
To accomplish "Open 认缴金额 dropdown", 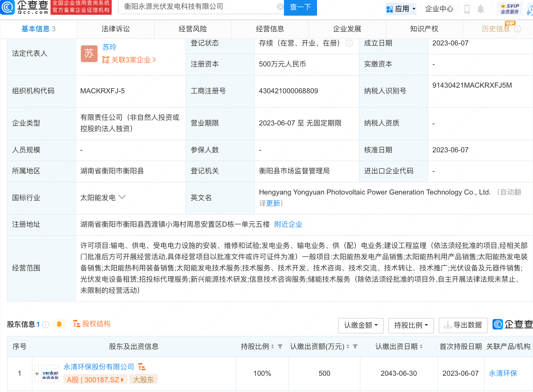I will coord(361,325).
